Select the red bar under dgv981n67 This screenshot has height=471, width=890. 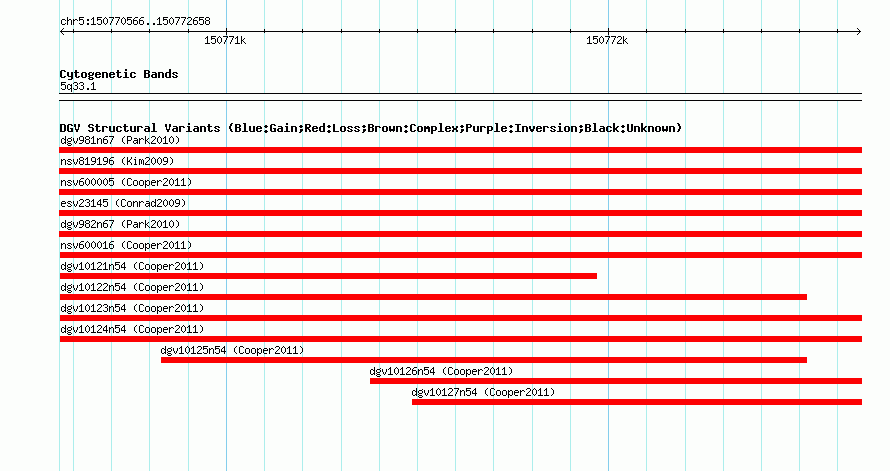460,150
